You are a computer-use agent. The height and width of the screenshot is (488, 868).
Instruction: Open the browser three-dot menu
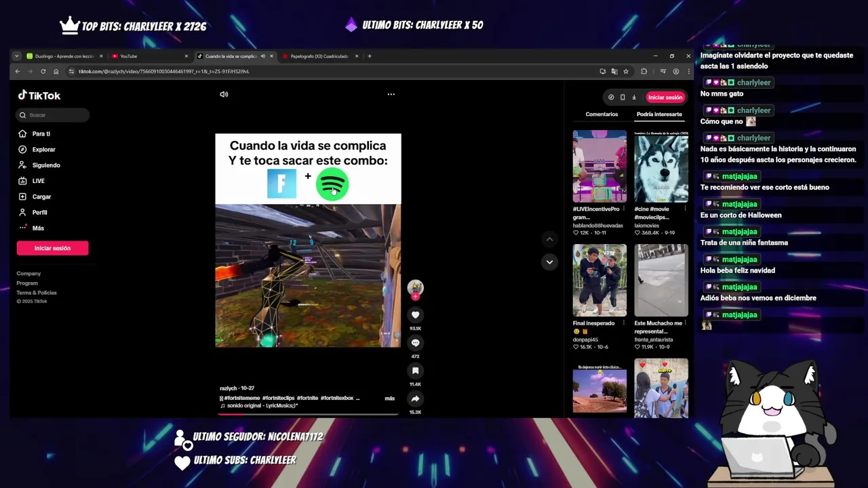[x=688, y=71]
